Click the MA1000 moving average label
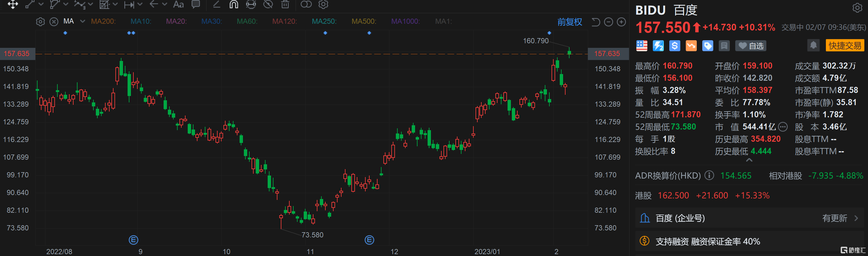 (x=405, y=22)
